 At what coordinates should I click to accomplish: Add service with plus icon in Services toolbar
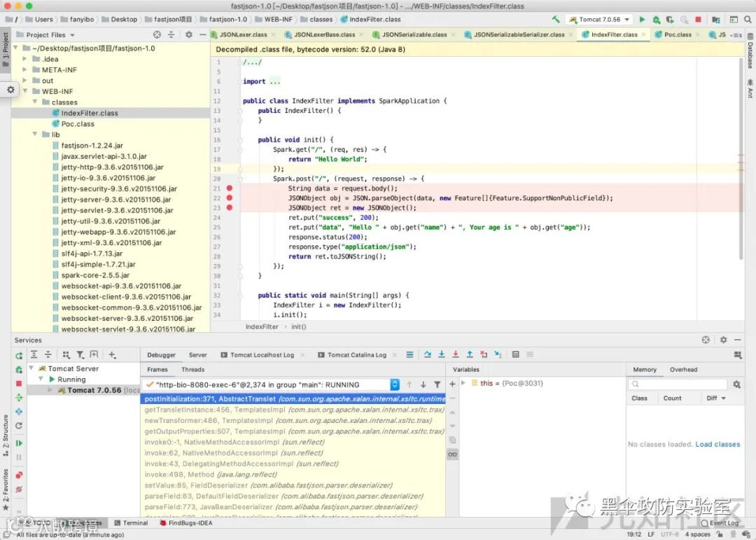click(112, 354)
